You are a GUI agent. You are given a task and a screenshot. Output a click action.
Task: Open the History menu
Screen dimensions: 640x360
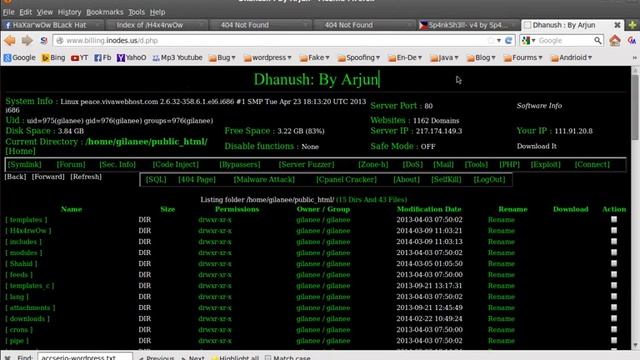pyautogui.click(x=69, y=12)
